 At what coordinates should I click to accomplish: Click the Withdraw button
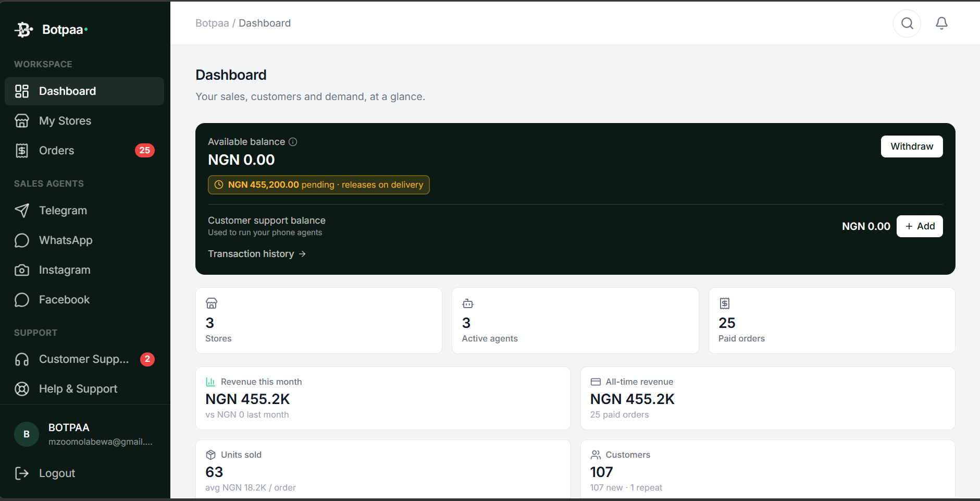pos(912,146)
